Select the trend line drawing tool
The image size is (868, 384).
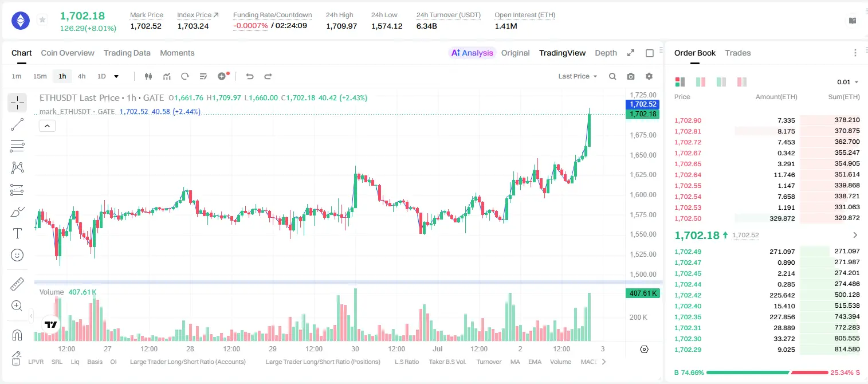[x=17, y=124]
